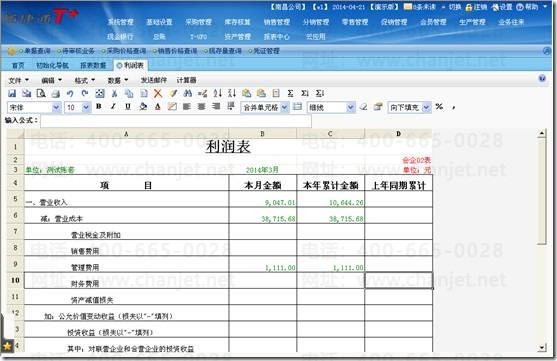Open 采购管理 in the top navigation

[199, 22]
